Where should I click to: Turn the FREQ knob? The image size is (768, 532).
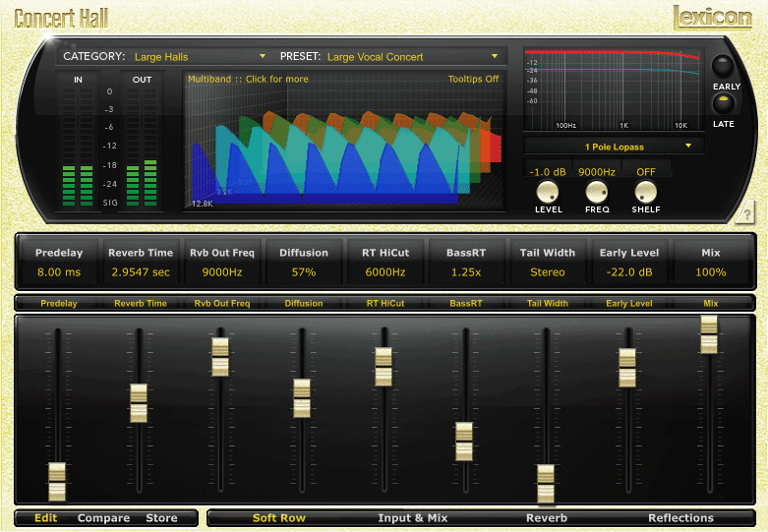coord(597,192)
